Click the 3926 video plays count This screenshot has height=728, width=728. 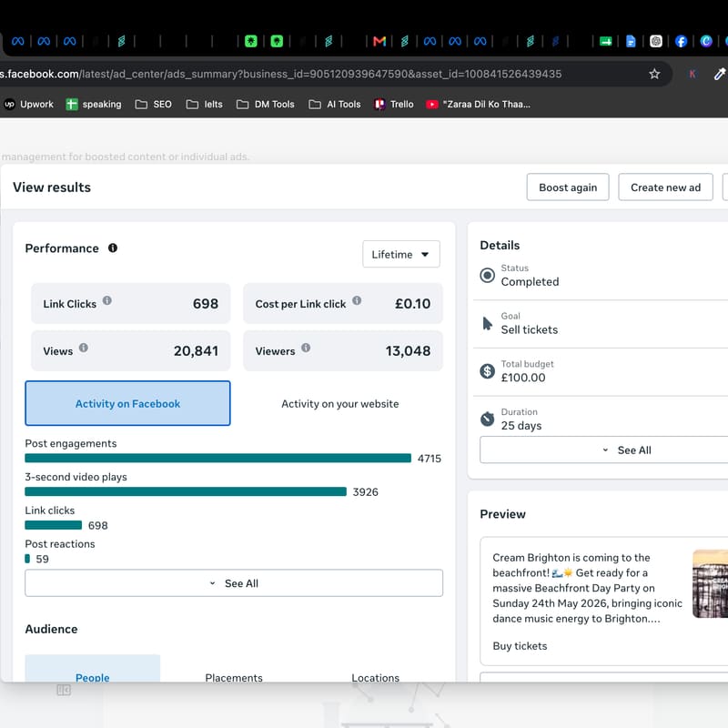tap(366, 491)
